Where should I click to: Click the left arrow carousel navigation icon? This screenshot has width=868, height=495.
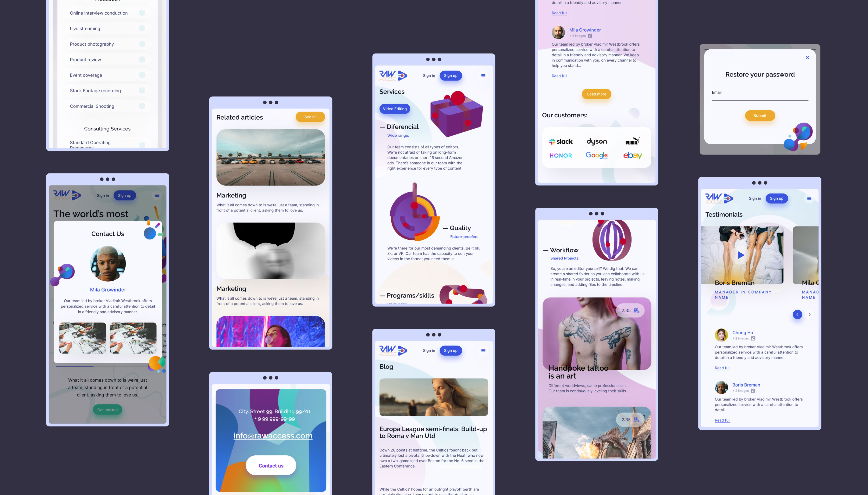[798, 314]
